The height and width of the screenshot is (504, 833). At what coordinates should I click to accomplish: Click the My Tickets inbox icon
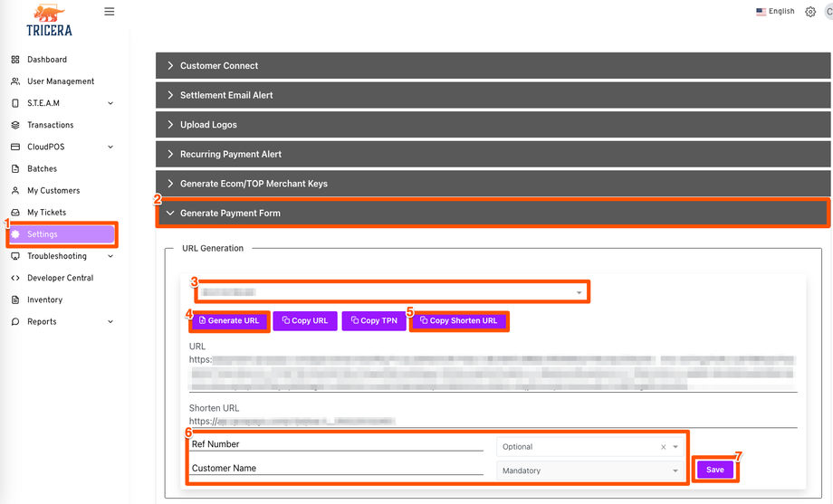click(15, 212)
